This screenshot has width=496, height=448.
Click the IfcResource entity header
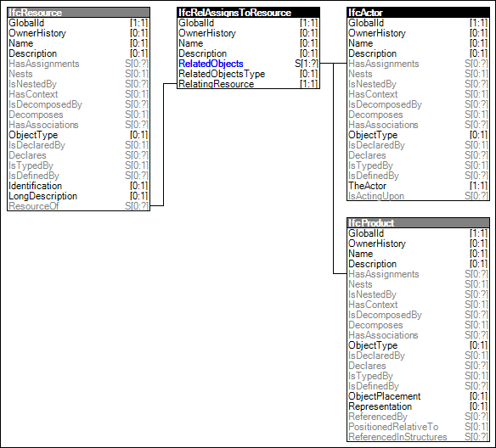78,13
